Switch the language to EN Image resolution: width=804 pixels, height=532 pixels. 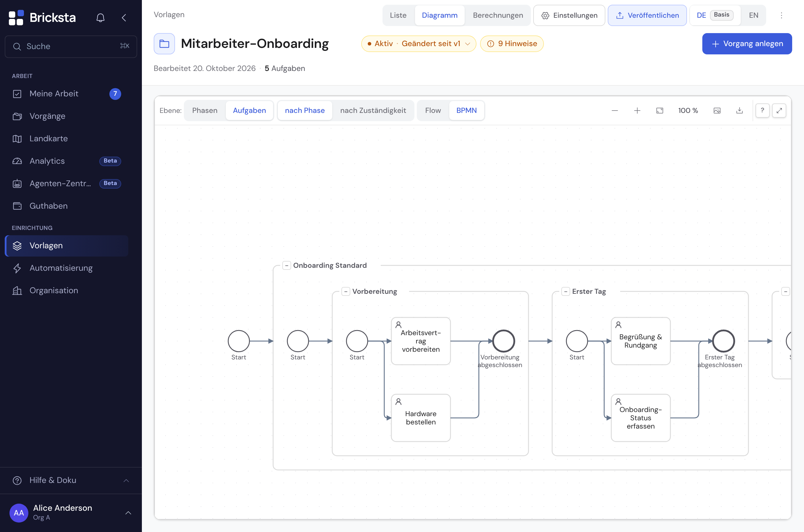(754, 15)
